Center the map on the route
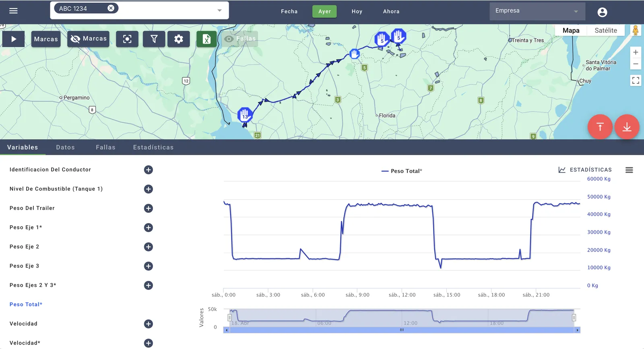 click(x=127, y=39)
